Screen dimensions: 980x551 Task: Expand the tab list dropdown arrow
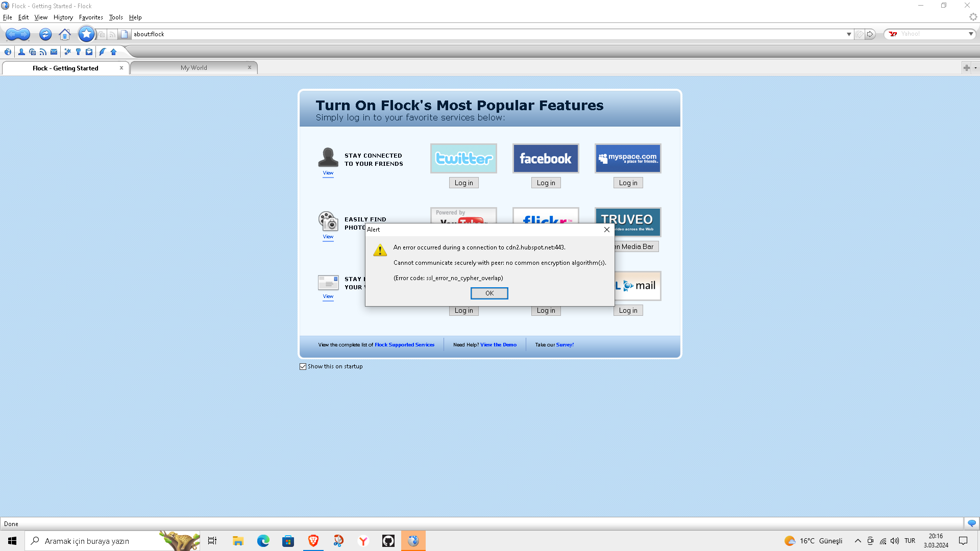tap(975, 68)
